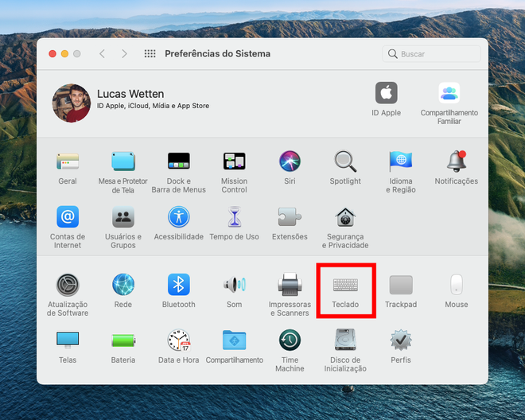
Task: Open Data e Hora settings
Action: coord(179,340)
